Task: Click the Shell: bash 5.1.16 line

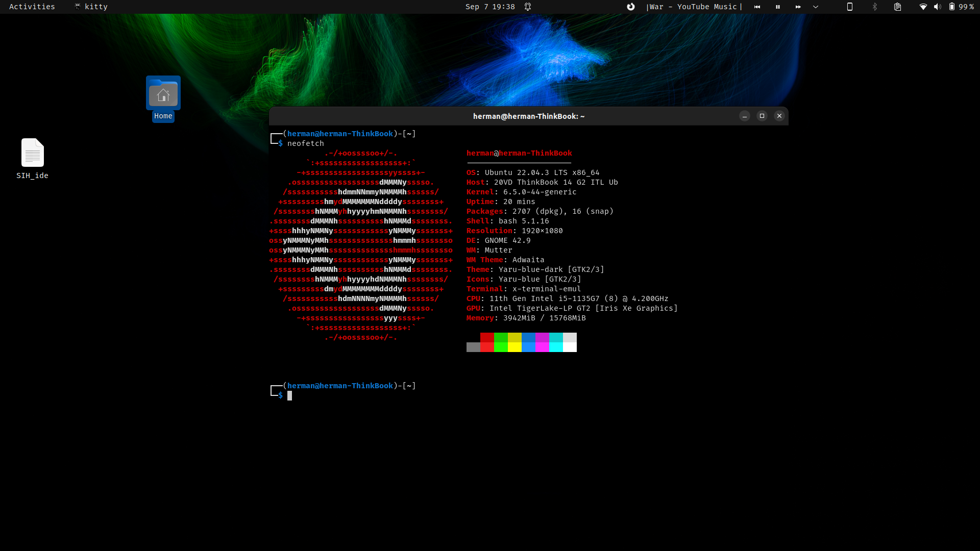Action: point(507,221)
